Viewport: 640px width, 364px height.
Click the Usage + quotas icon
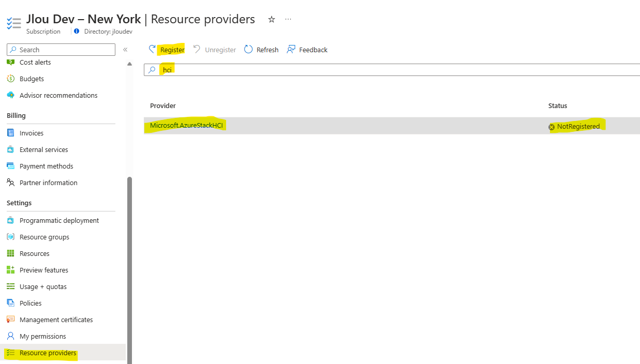(10, 286)
